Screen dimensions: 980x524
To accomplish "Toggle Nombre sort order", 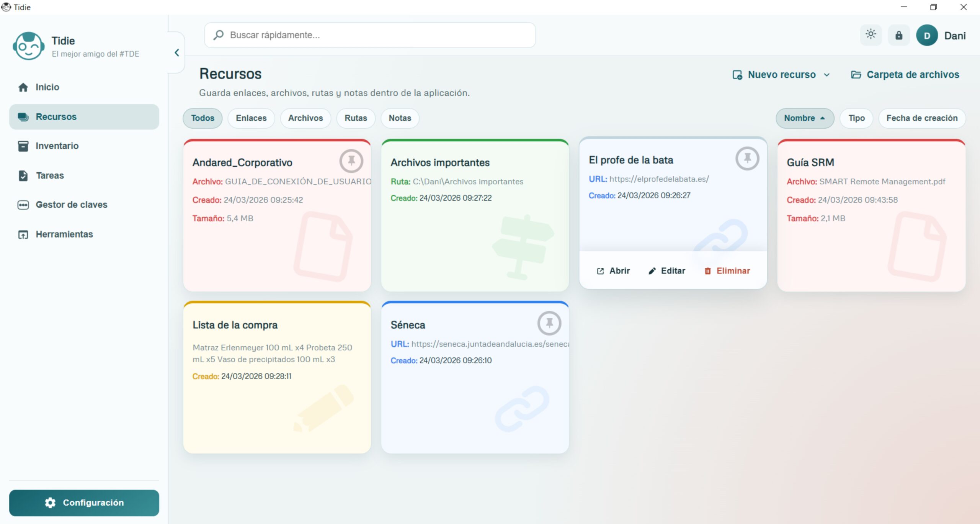I will [x=804, y=118].
